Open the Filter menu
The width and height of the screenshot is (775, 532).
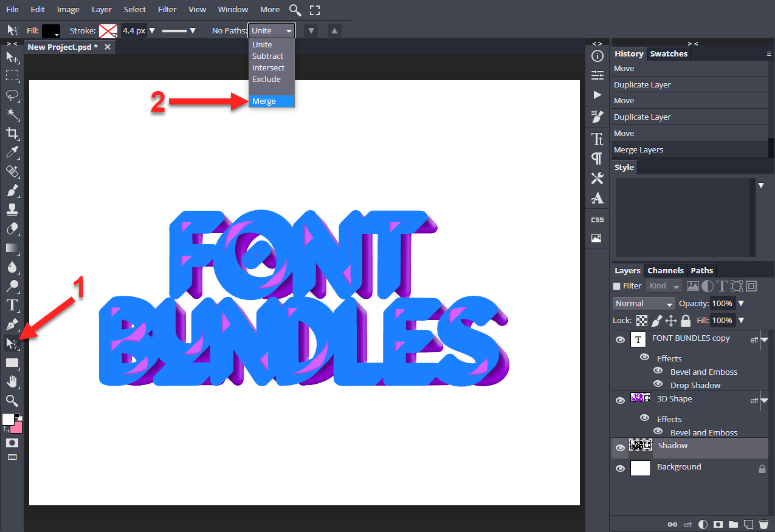tap(167, 9)
